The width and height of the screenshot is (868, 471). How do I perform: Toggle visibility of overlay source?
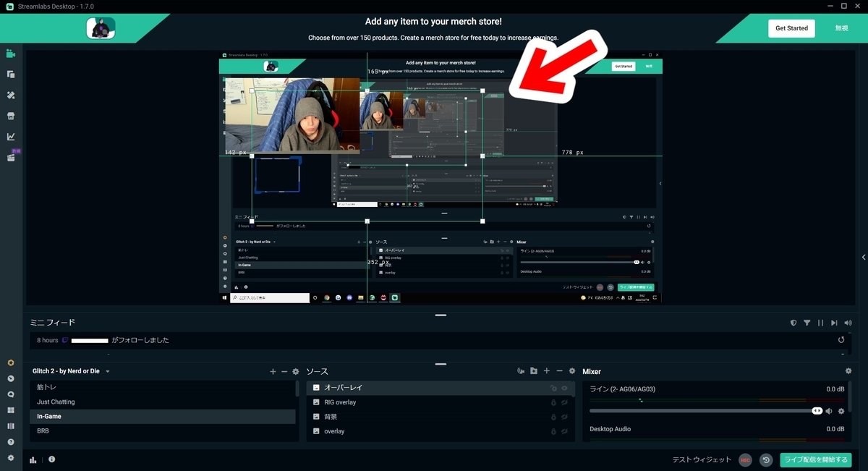(x=564, y=431)
